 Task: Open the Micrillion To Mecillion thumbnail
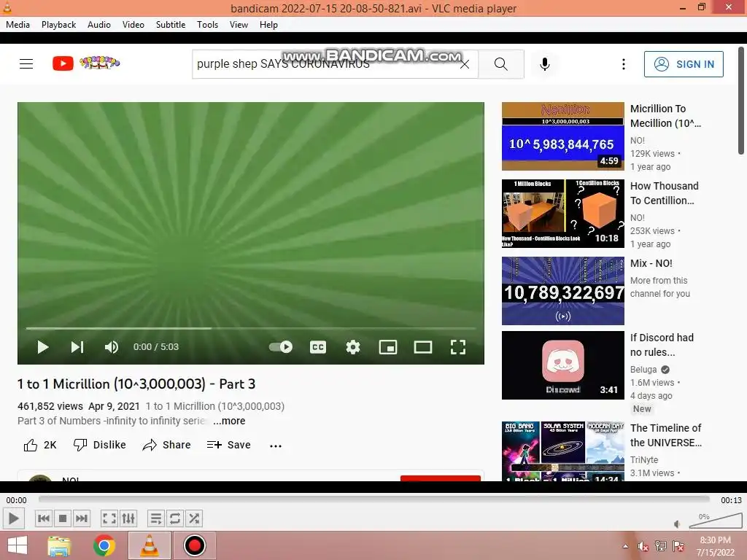pos(562,136)
